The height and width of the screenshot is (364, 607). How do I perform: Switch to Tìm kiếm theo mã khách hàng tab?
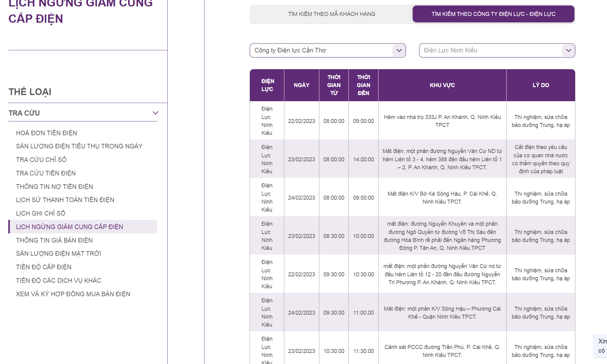[x=332, y=14]
